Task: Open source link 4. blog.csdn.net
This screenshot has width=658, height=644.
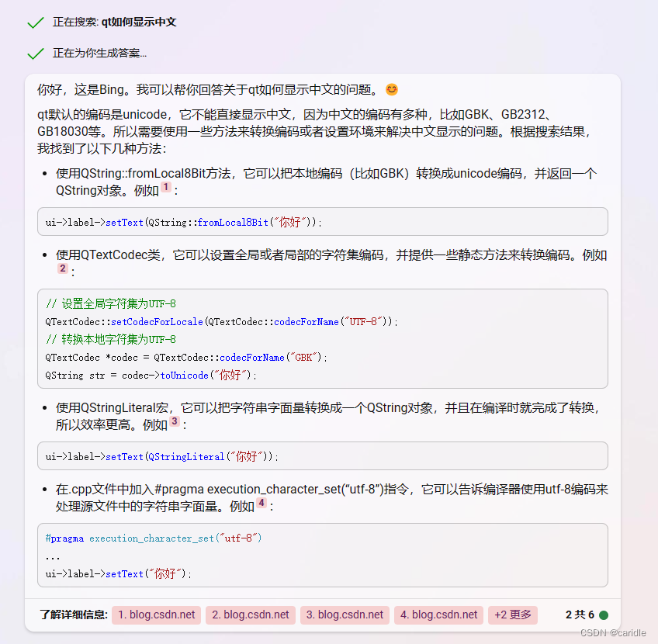Action: [x=438, y=615]
